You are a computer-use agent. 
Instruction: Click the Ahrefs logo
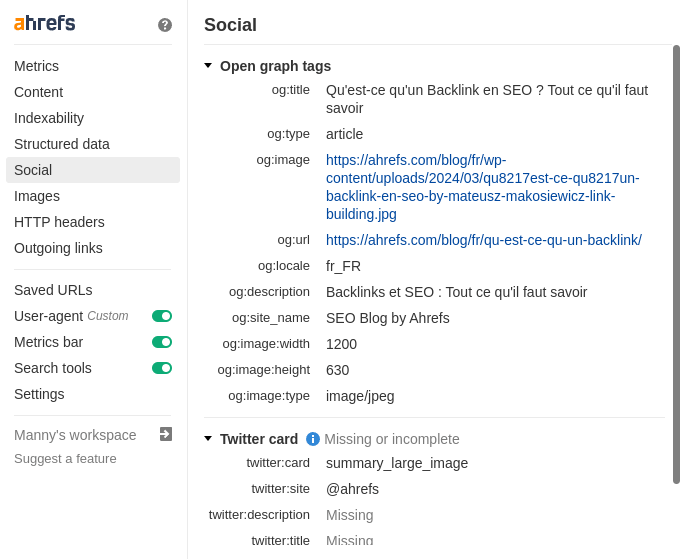pos(44,23)
